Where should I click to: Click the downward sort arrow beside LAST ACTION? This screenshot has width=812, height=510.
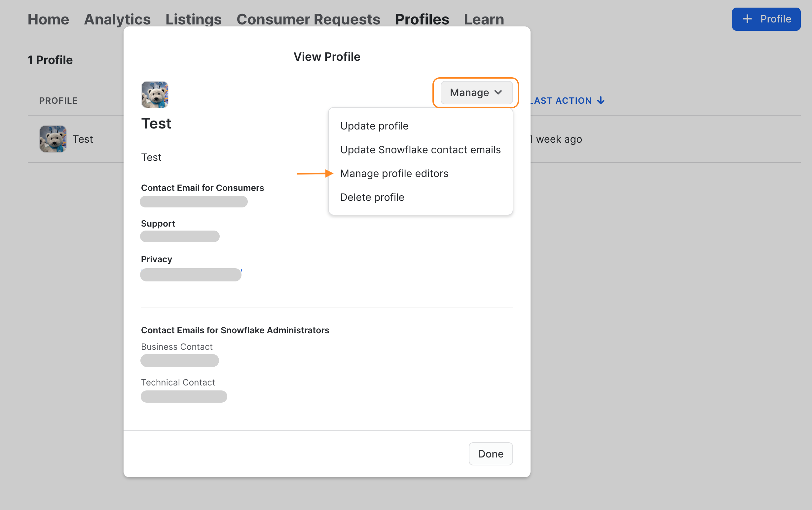pyautogui.click(x=601, y=100)
